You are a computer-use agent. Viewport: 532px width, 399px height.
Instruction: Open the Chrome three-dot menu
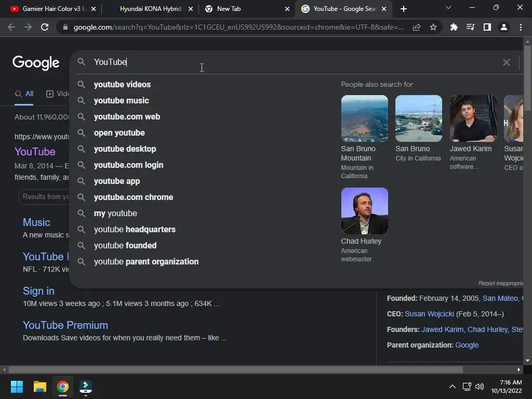tap(521, 27)
